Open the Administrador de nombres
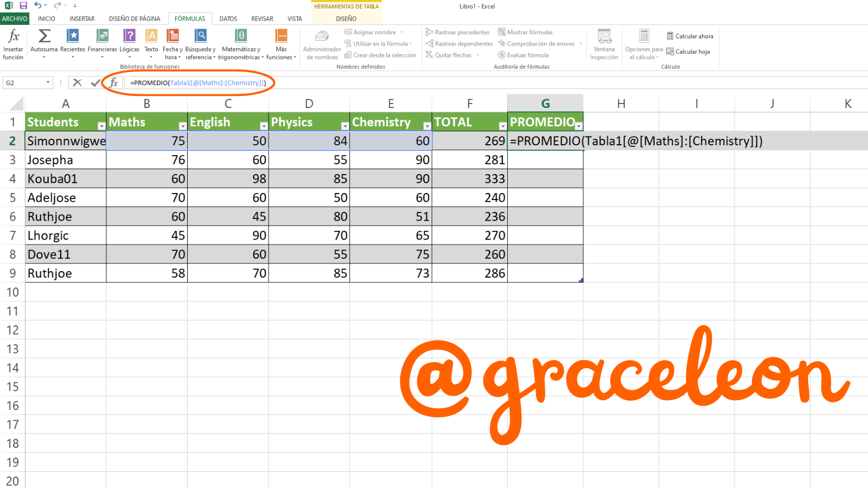 point(322,44)
